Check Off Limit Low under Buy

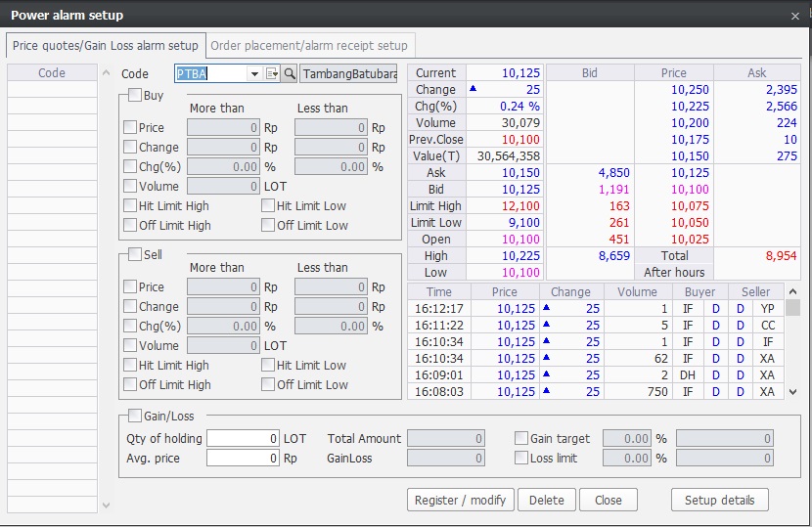(x=268, y=225)
